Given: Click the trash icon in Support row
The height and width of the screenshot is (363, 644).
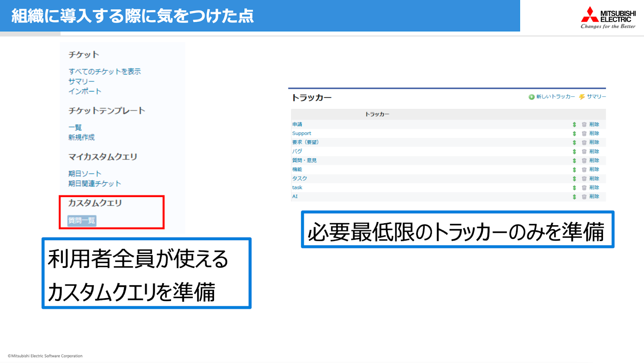Looking at the screenshot, I should pyautogui.click(x=584, y=133).
